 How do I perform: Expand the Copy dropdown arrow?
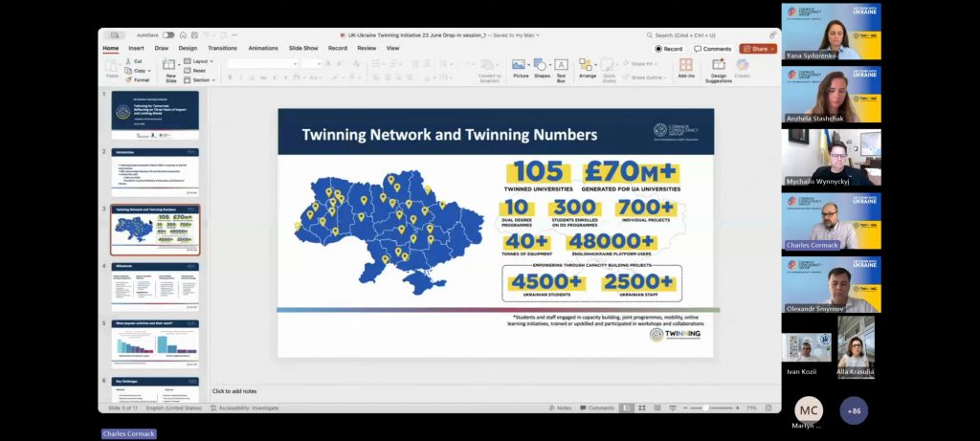pyautogui.click(x=149, y=71)
